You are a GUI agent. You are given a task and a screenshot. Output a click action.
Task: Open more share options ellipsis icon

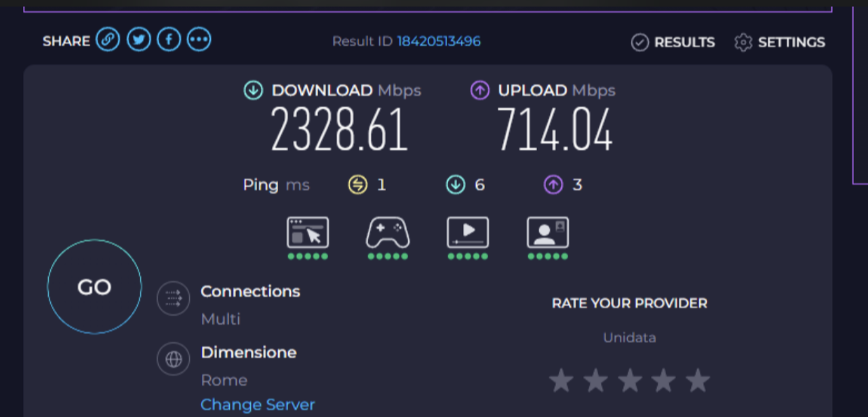coord(199,39)
